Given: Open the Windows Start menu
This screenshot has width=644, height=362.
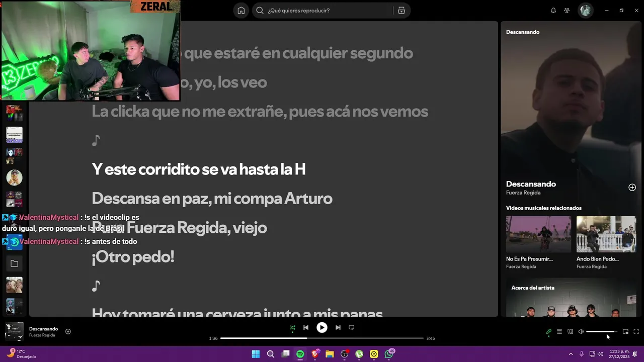Looking at the screenshot, I should 256,354.
